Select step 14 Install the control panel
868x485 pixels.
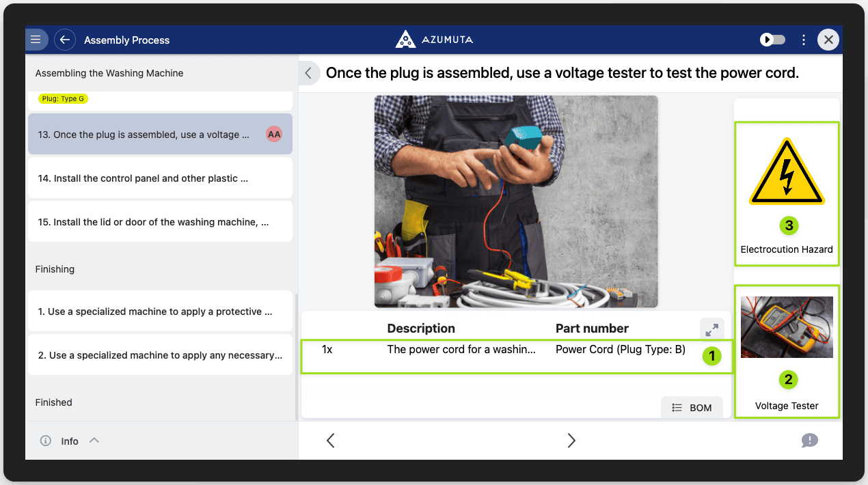[x=160, y=178]
